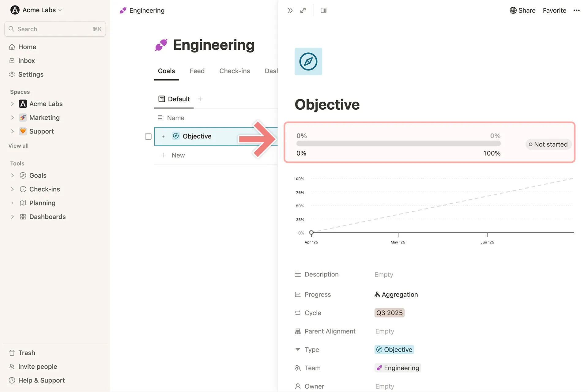This screenshot has height=392, width=588.
Task: Switch to the Check-ins tab
Action: (x=235, y=71)
